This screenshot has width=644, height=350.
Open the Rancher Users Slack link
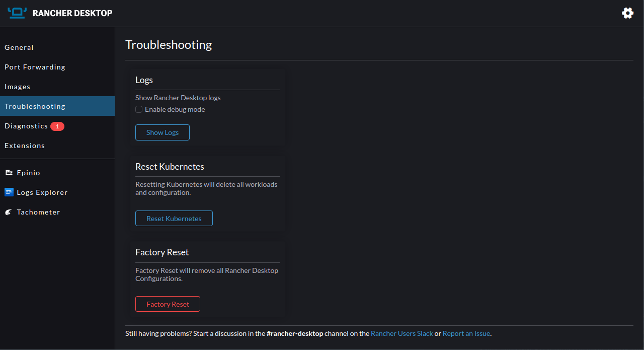(x=401, y=333)
